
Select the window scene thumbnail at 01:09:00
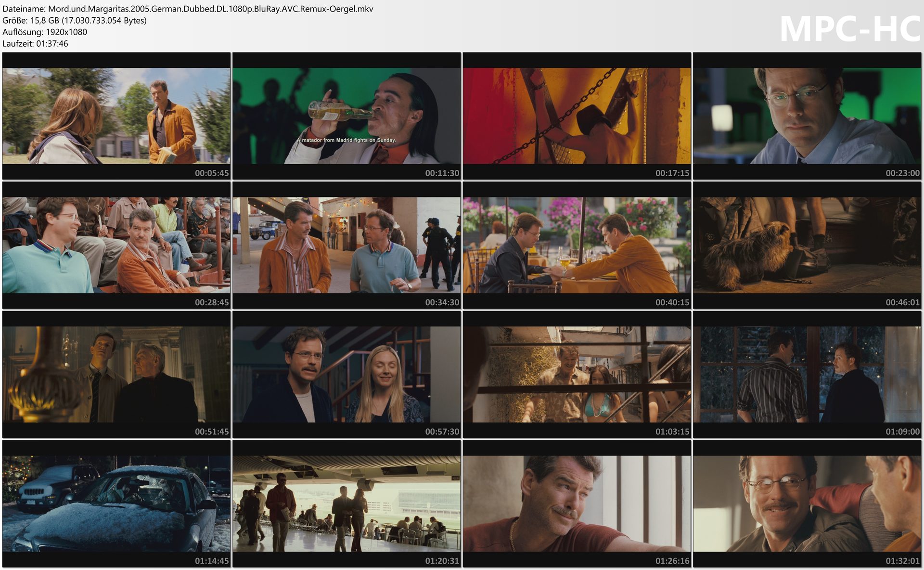(807, 374)
